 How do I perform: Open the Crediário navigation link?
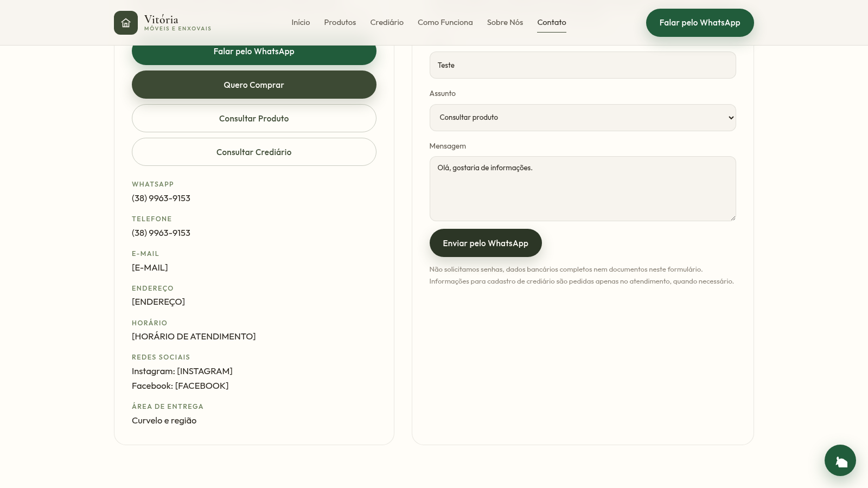387,22
